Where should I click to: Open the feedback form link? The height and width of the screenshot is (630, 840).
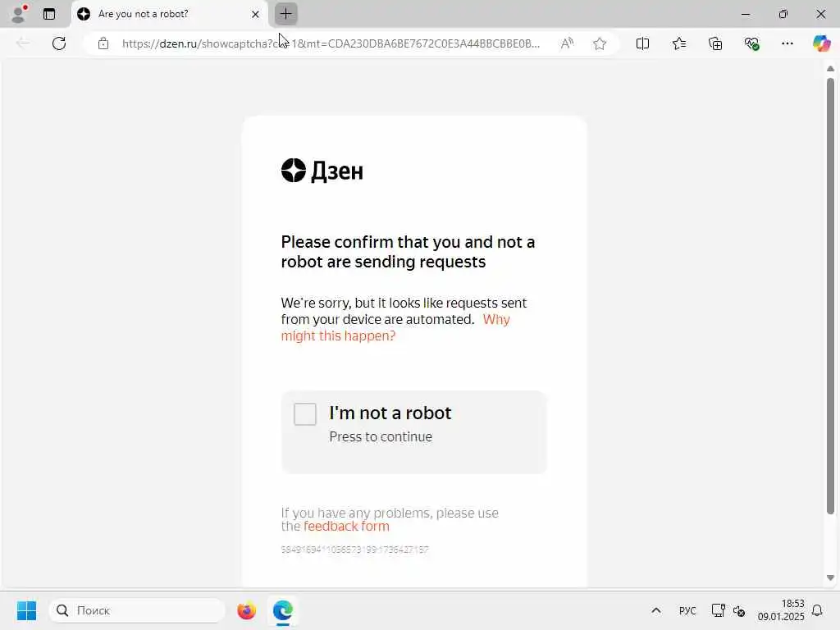point(346,526)
